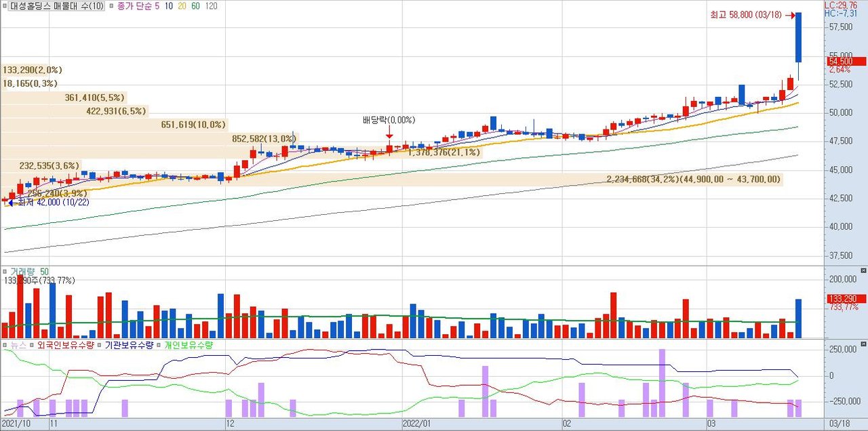Image resolution: width=868 pixels, height=431 pixels.
Task: Click the small square beside 외국인보유수량
Action: 32,345
